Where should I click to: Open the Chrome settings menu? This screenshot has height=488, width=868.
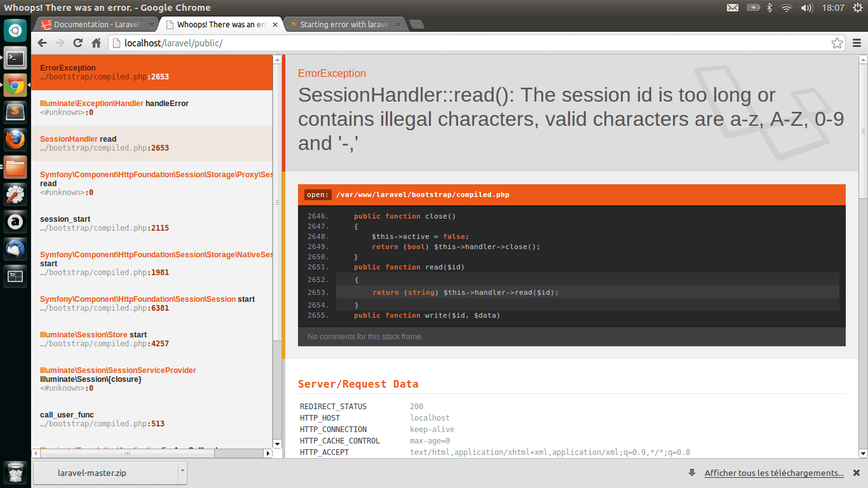pos(857,43)
